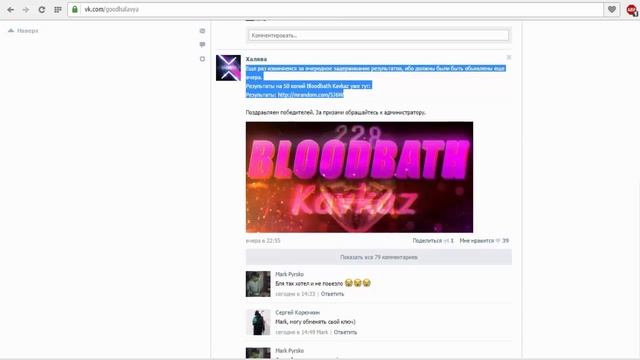Focus the vk.com/goodhalavya address bar
Image resolution: width=640 pixels, height=360 pixels.
pos(335,9)
